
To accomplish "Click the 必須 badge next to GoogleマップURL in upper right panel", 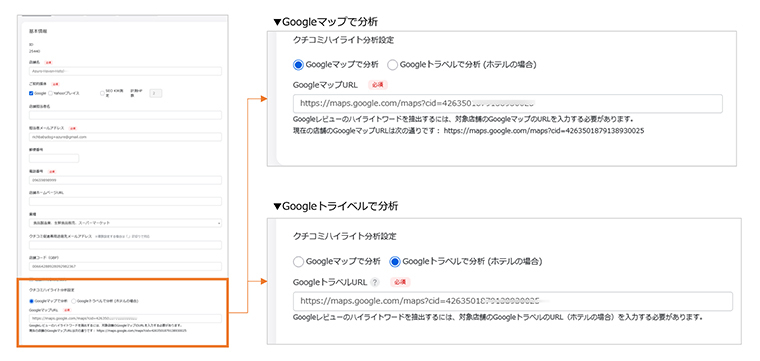I will 378,85.
